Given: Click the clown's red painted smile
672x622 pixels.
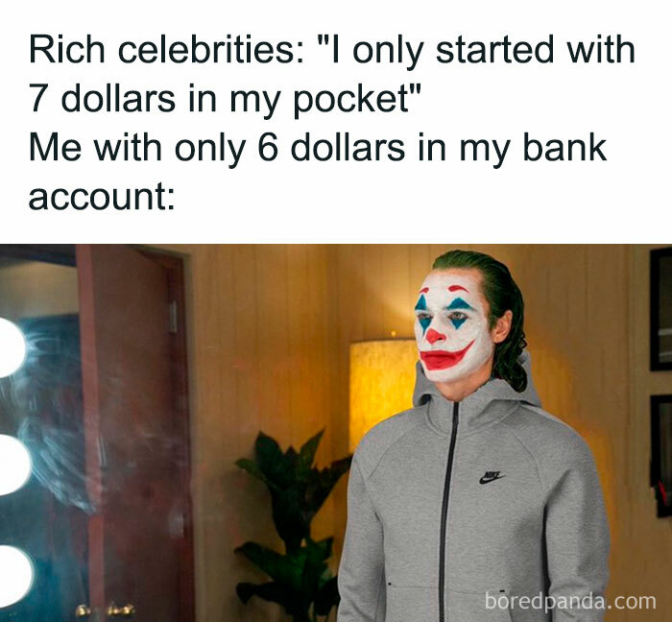Looking at the screenshot, I should (x=445, y=356).
